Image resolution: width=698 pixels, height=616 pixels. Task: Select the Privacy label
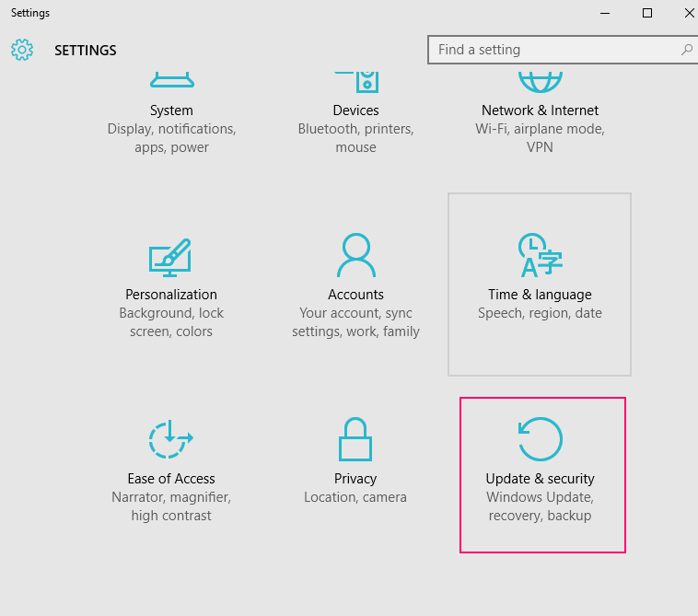(x=355, y=479)
